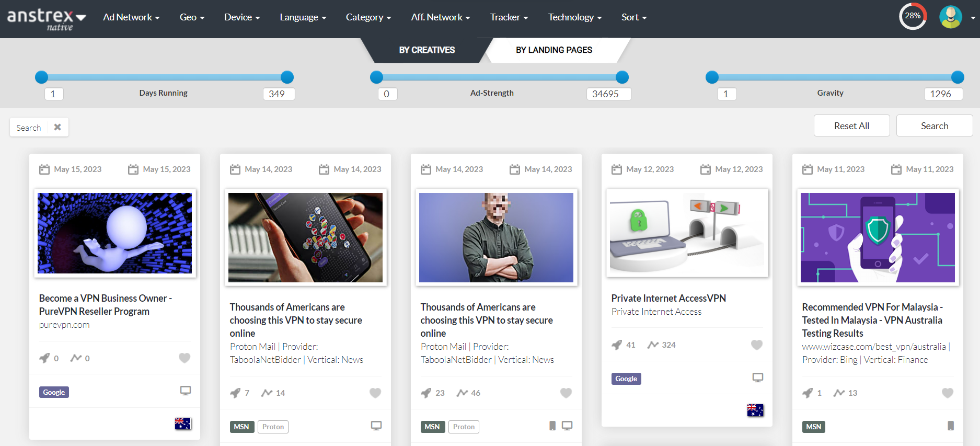
Task: Click the right-side Search button
Action: 935,125
